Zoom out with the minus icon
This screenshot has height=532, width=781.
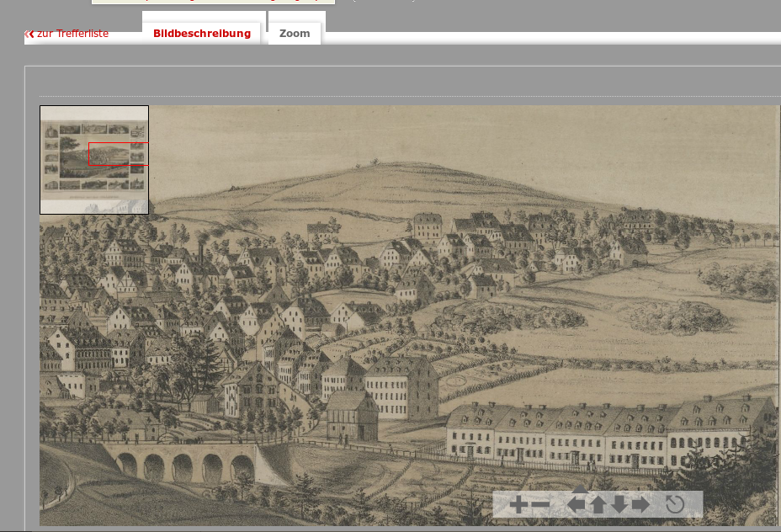[x=540, y=505]
